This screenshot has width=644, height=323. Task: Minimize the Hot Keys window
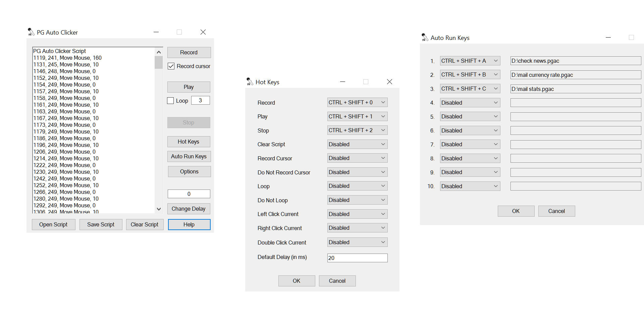(342, 82)
